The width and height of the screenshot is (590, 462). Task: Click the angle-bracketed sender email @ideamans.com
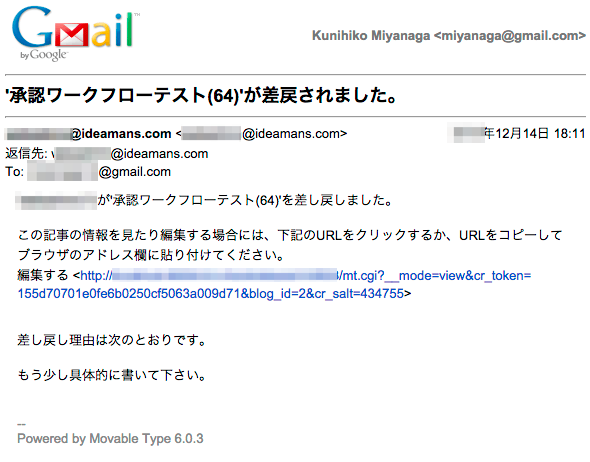pyautogui.click(x=262, y=134)
